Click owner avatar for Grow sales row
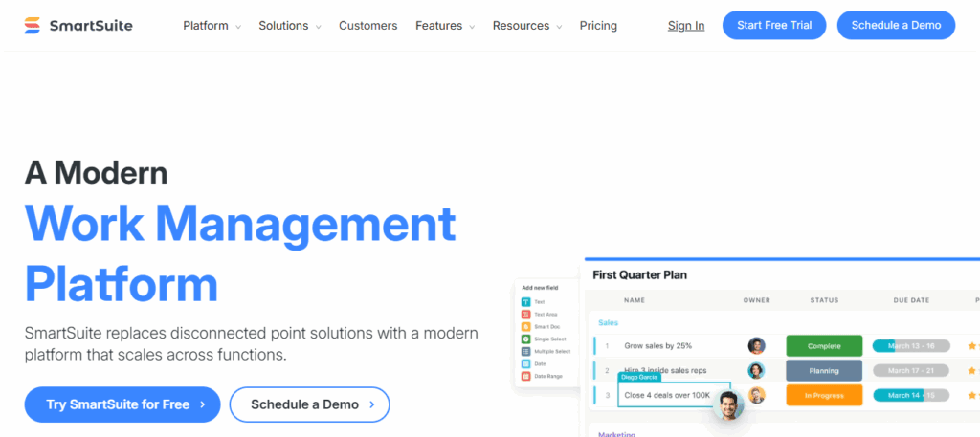The width and height of the screenshot is (980, 437). 756,346
